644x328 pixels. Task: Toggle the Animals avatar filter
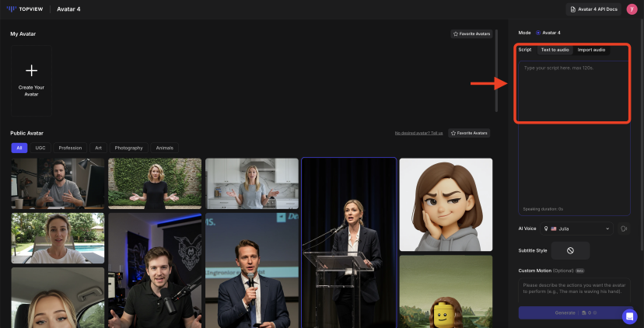click(x=164, y=148)
